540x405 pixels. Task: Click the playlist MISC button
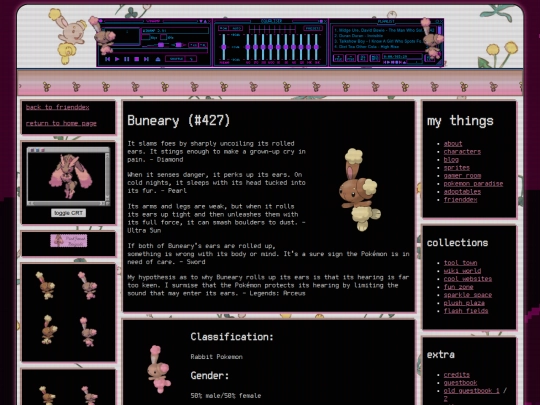pyautogui.click(x=375, y=58)
